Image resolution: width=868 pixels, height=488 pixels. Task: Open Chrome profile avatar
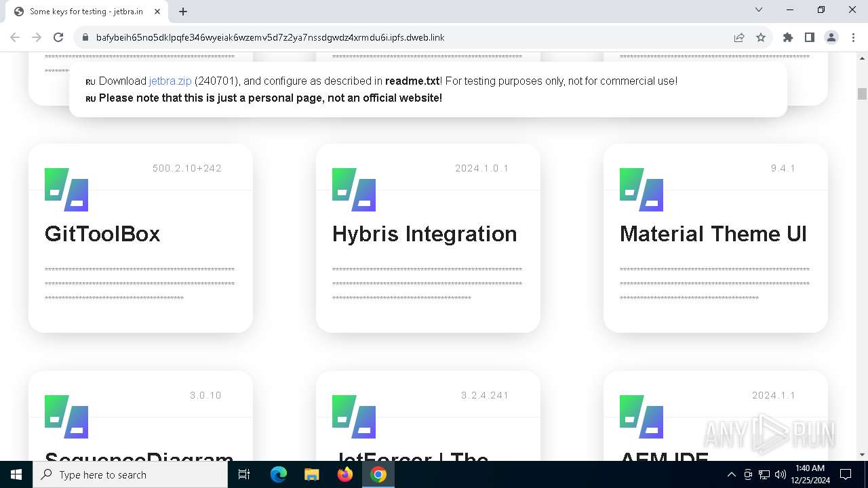tap(831, 37)
